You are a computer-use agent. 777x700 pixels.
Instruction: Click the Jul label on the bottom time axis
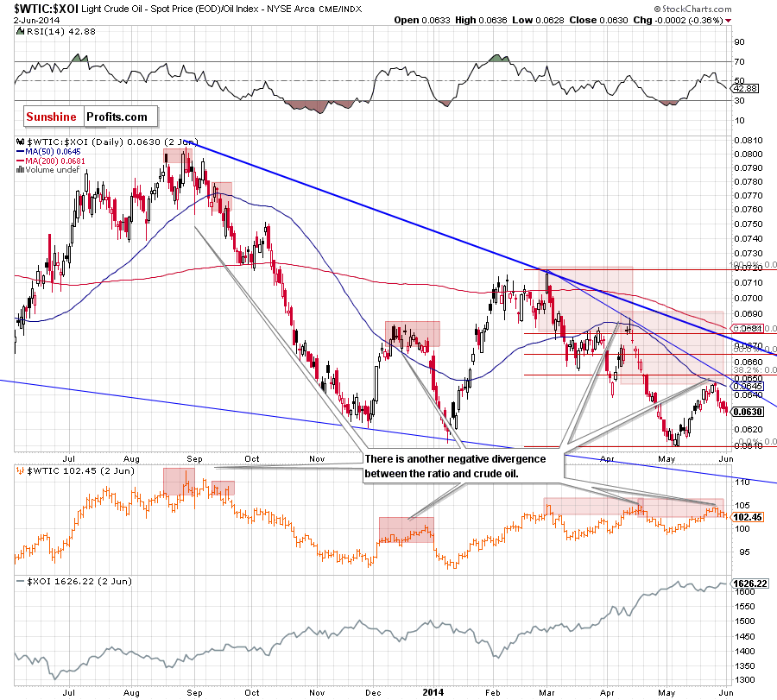(69, 692)
